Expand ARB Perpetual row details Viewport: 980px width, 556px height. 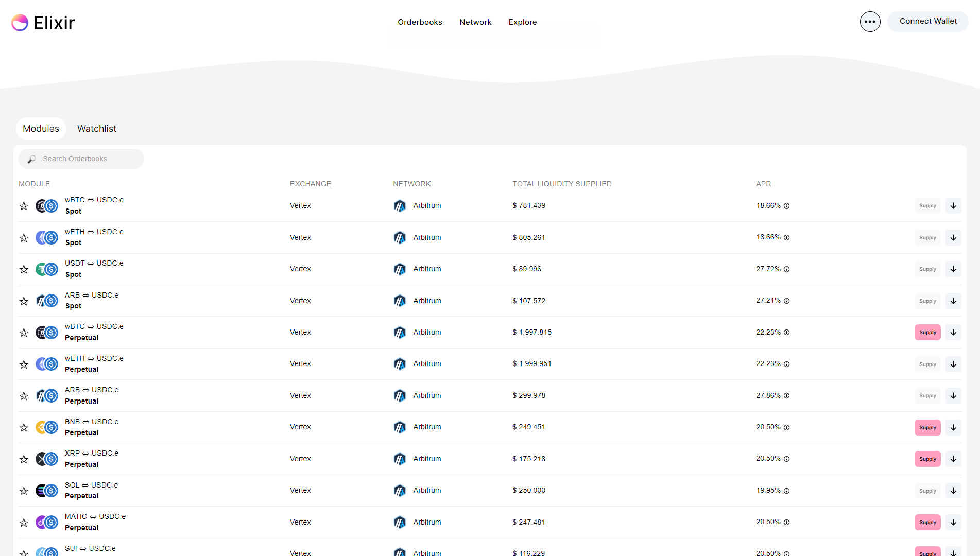tap(953, 396)
